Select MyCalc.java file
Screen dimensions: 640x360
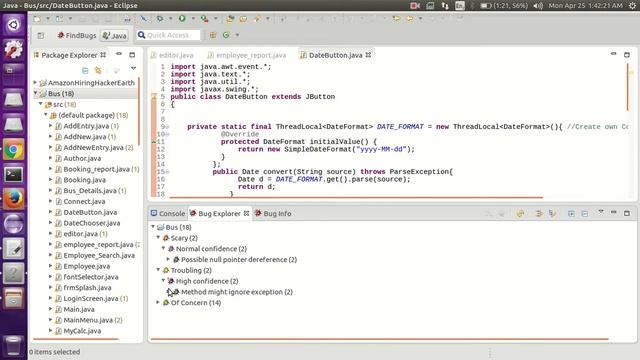[x=82, y=331]
